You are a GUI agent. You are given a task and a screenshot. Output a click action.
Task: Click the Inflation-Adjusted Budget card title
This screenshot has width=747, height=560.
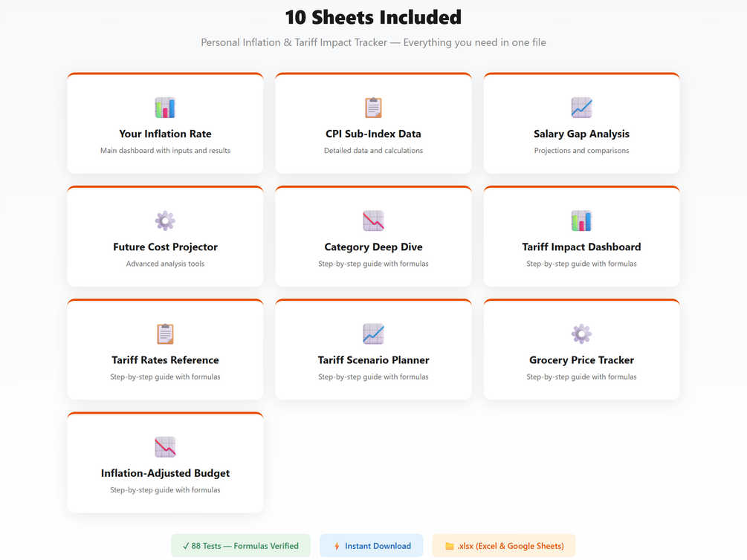[x=165, y=473]
